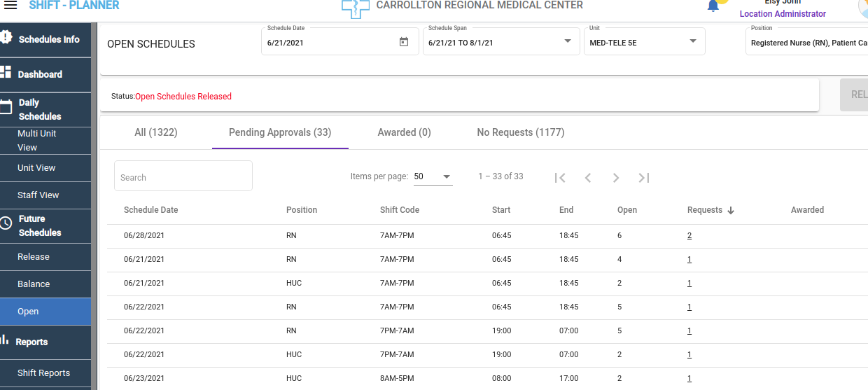Click the notification bell icon
The height and width of the screenshot is (390, 868).
pyautogui.click(x=713, y=6)
